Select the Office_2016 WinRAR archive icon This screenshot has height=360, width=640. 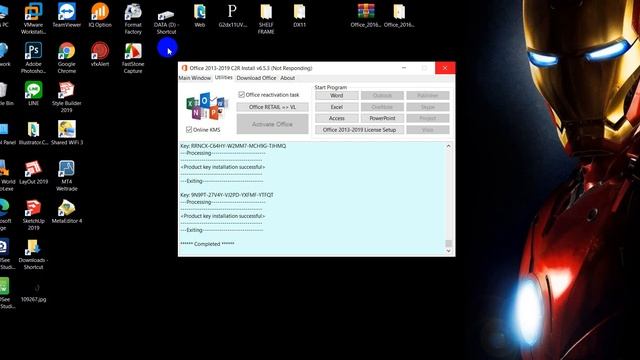[366, 15]
